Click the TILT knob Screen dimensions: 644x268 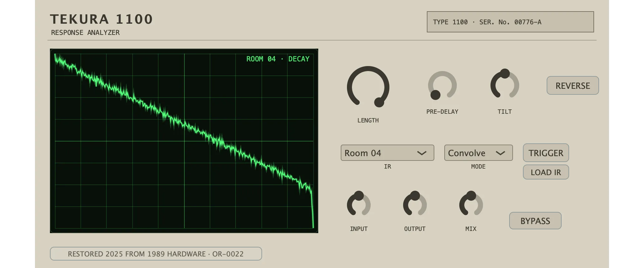click(x=505, y=84)
